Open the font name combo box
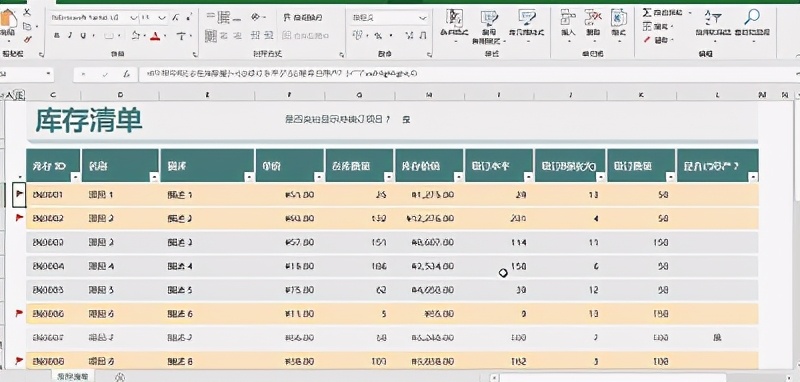 click(x=94, y=17)
